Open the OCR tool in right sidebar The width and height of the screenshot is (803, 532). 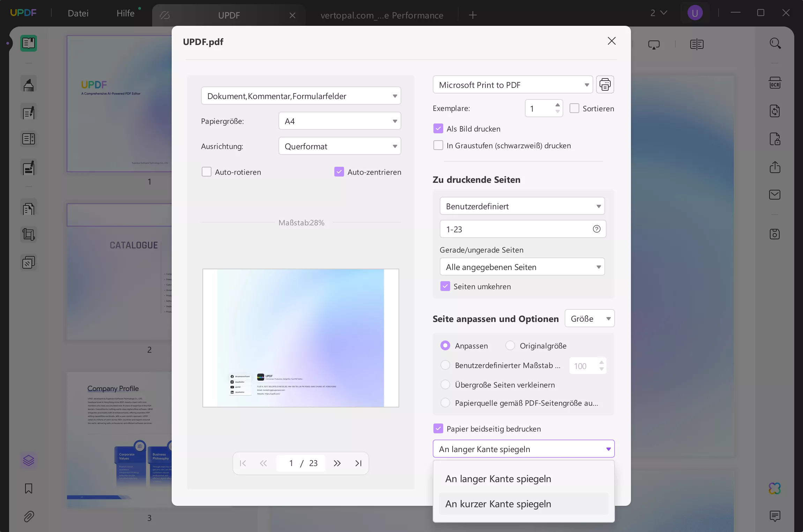coord(775,83)
